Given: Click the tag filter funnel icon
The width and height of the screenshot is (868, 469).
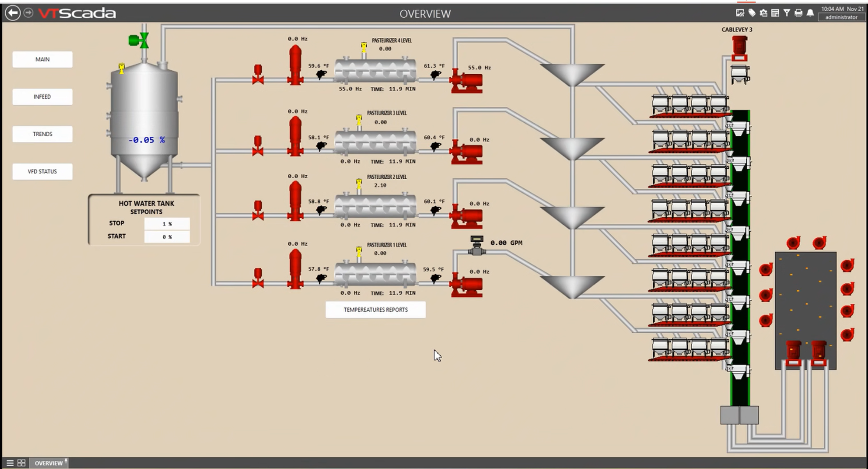Looking at the screenshot, I should (x=786, y=13).
